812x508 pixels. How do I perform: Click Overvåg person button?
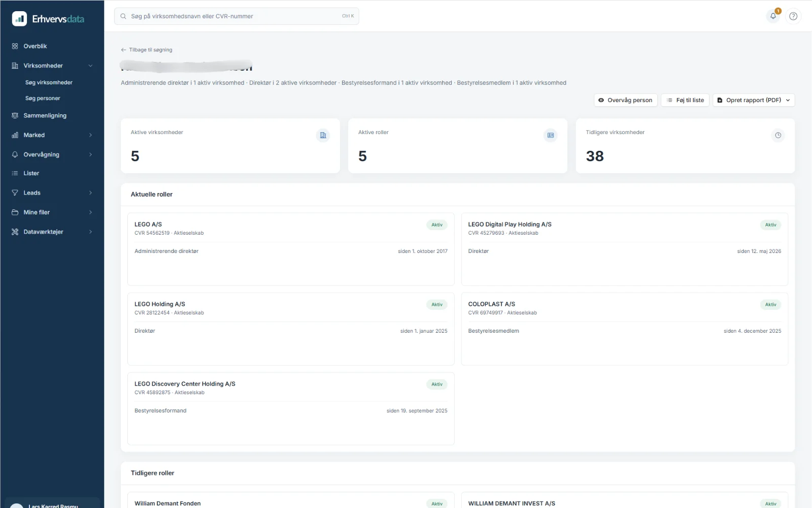(625, 100)
